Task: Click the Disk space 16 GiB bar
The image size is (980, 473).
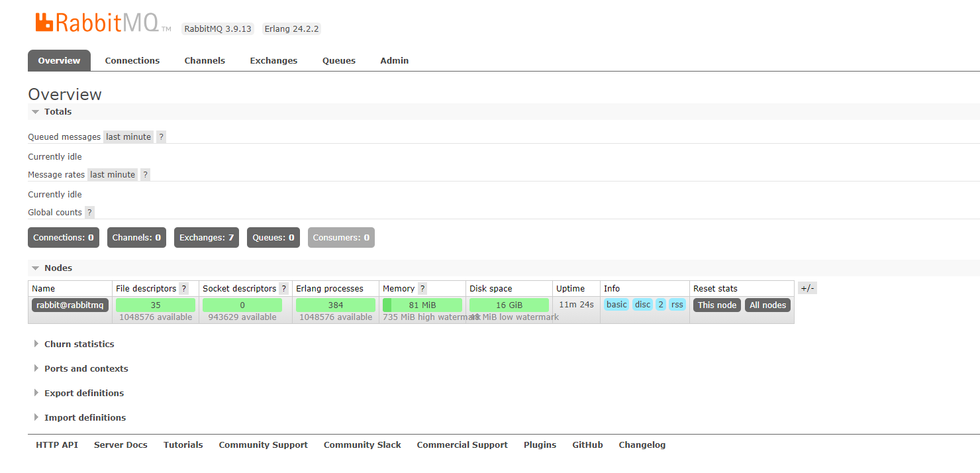Action: [509, 305]
